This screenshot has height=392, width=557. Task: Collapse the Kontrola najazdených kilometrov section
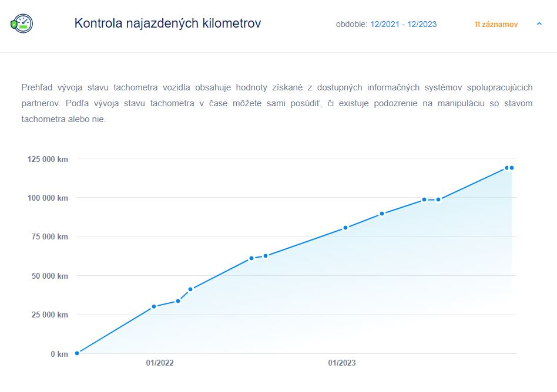click(539, 24)
